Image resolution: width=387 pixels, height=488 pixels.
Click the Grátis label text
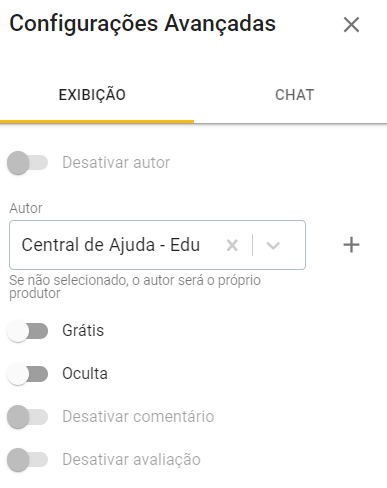83,331
